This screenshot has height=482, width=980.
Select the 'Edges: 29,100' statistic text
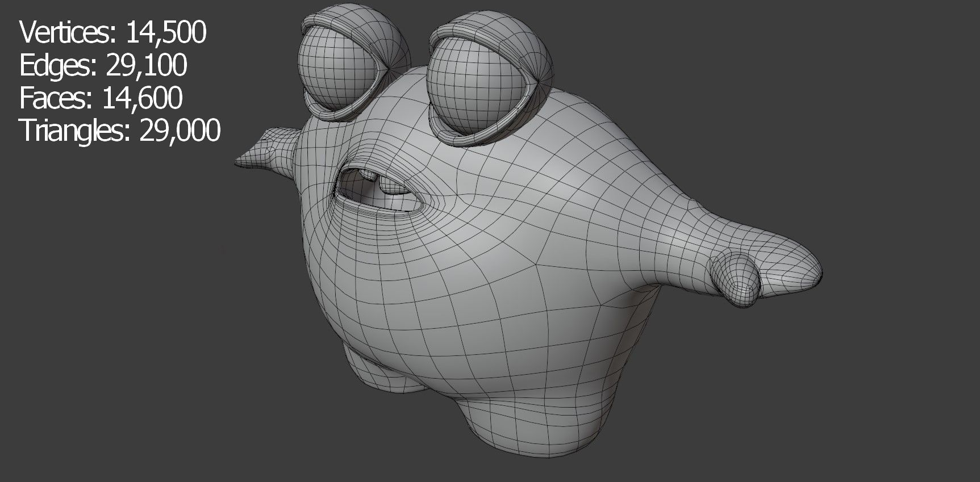coord(103,65)
